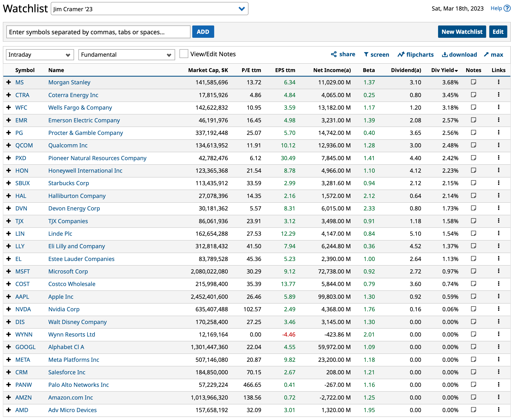The height and width of the screenshot is (420, 511).
Task: Click the Edit button
Action: [x=498, y=32]
